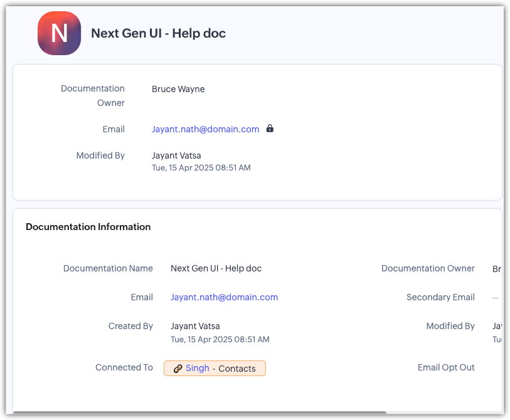Click the page title Next Gen UI - Help doc
This screenshot has height=420, width=510.
click(x=158, y=33)
